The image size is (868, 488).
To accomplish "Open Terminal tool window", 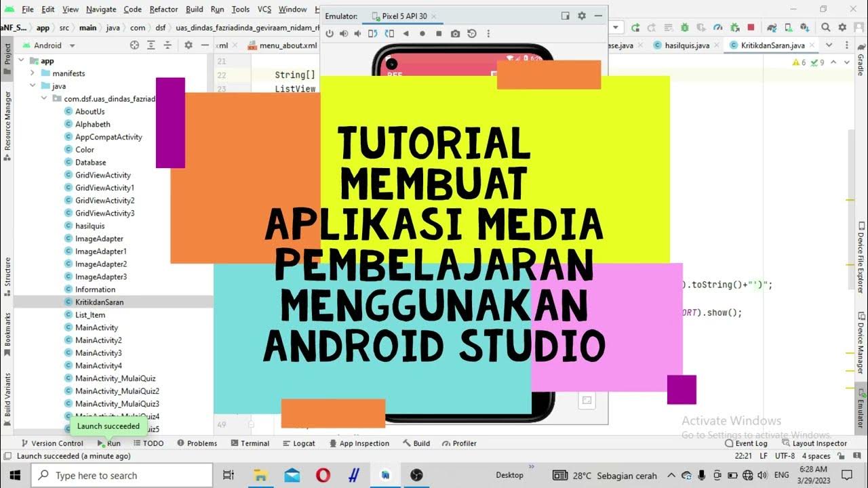I will click(249, 443).
